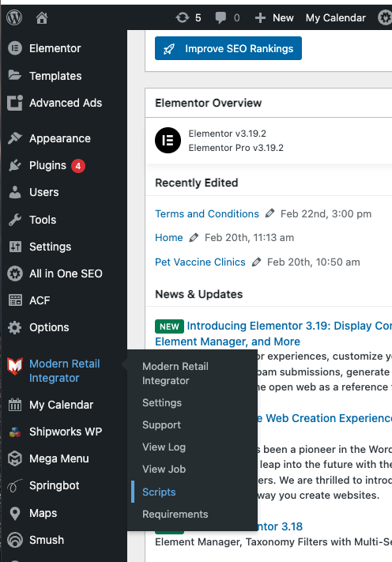
Task: Open the Pet Vaccine Clinics link
Action: 200,262
